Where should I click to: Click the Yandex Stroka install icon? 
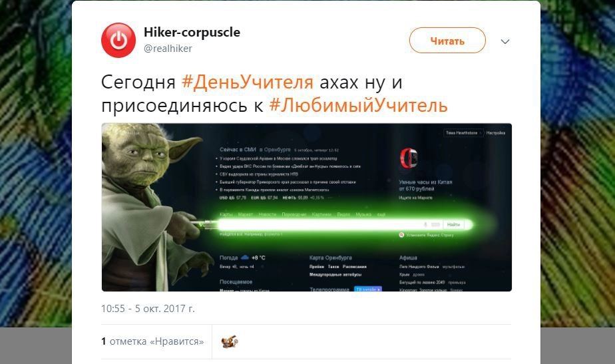tap(401, 234)
